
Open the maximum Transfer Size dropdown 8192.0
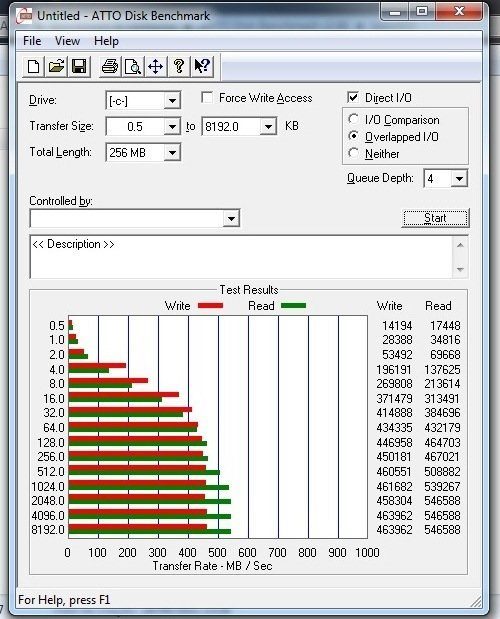268,127
